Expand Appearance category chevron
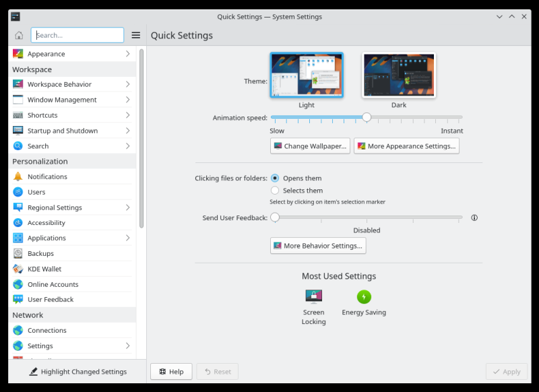The image size is (539, 392). 127,54
